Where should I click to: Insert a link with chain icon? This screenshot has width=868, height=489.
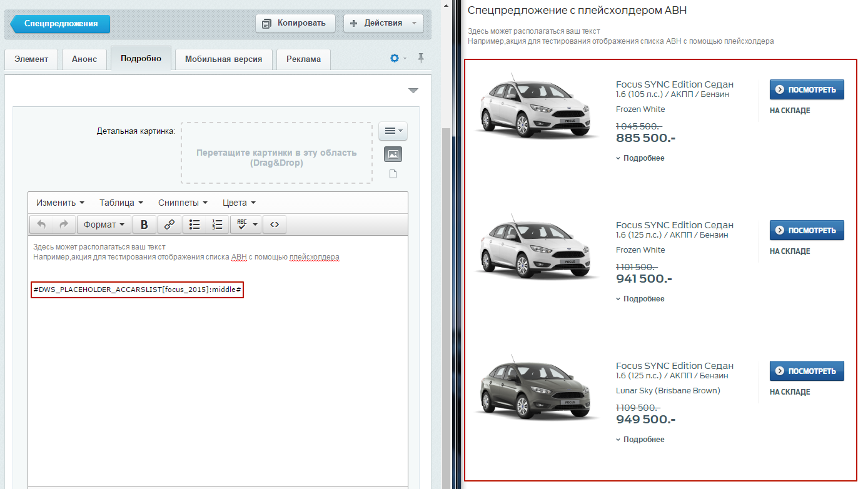click(169, 224)
